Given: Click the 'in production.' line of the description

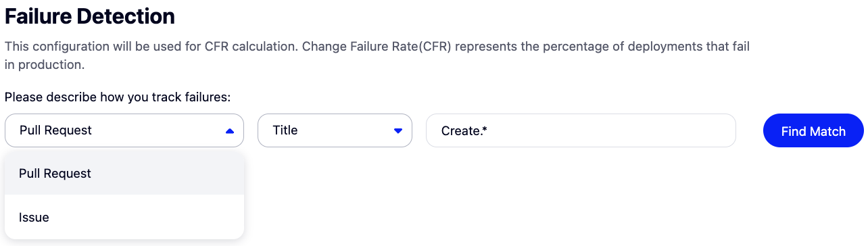Looking at the screenshot, I should 45,66.
